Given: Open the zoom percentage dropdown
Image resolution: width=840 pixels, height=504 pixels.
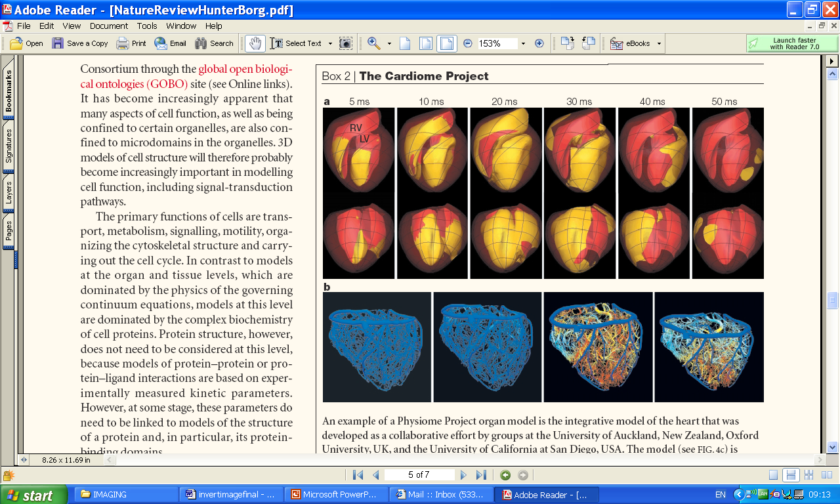Looking at the screenshot, I should click(x=523, y=43).
